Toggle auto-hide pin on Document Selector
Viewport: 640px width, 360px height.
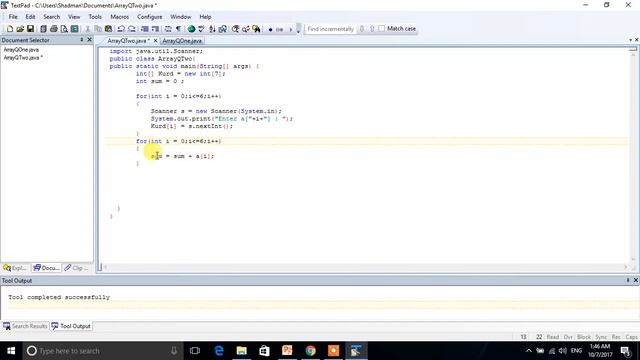coord(82,40)
